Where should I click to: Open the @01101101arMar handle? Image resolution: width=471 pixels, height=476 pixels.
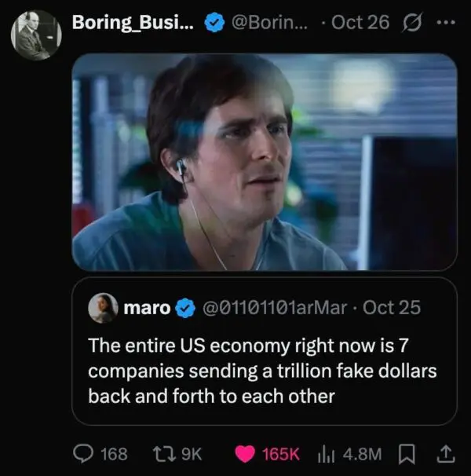pyautogui.click(x=275, y=308)
